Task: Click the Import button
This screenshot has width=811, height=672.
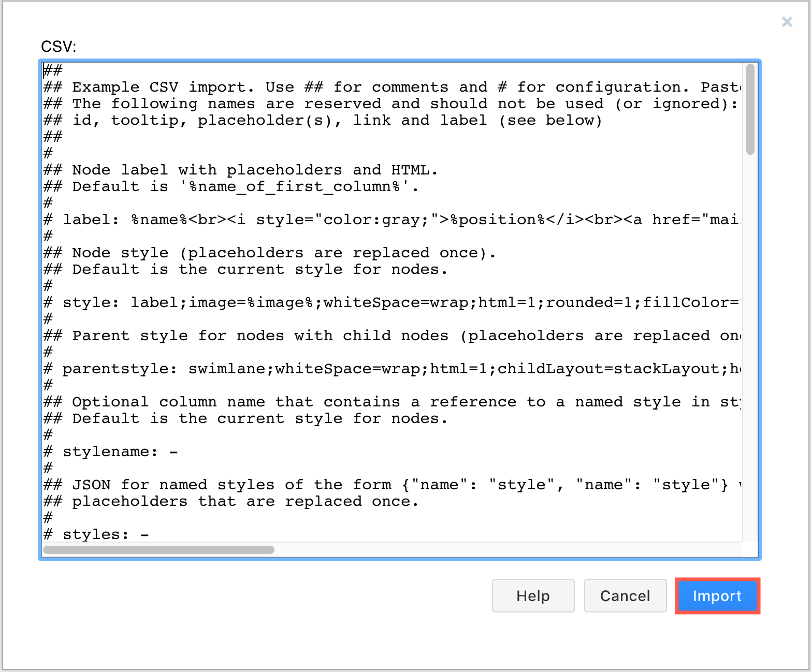Action: [x=717, y=596]
